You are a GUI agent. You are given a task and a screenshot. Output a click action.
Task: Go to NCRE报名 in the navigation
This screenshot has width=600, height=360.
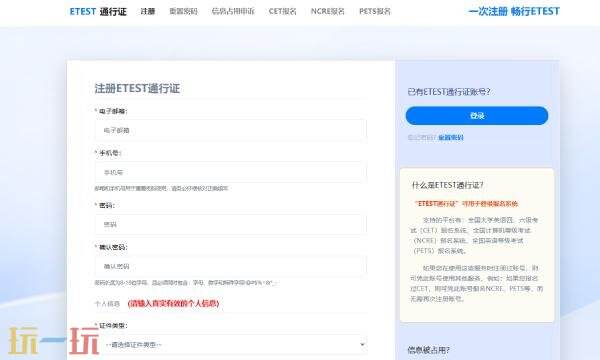pos(328,11)
